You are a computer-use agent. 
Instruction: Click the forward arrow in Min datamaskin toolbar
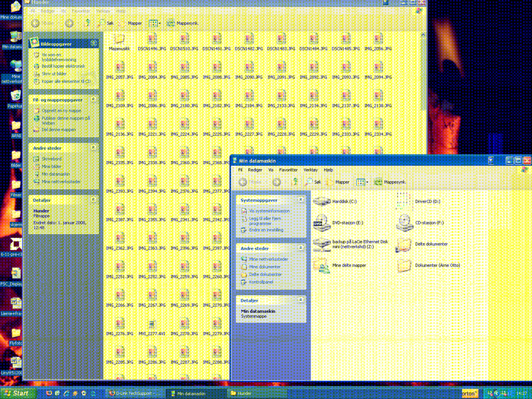[277, 182]
